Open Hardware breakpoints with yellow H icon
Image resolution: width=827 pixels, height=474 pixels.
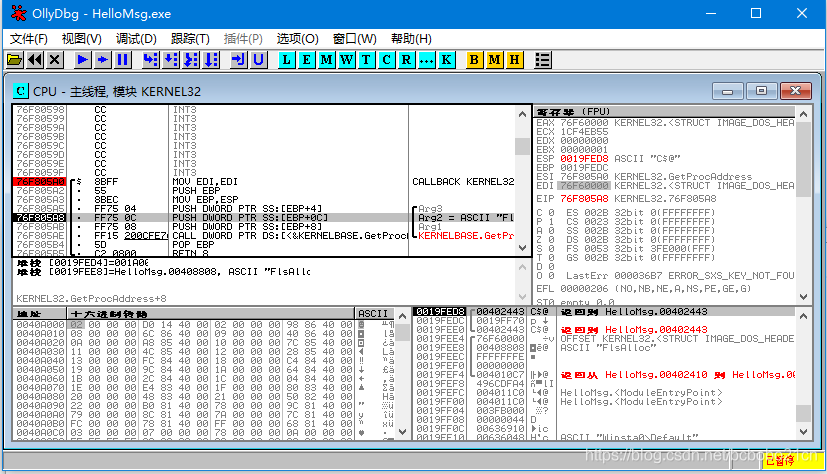click(x=514, y=60)
